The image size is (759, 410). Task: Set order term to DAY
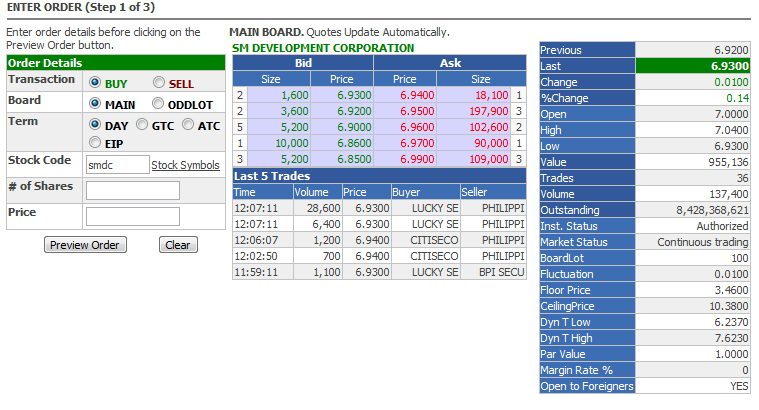(x=95, y=124)
